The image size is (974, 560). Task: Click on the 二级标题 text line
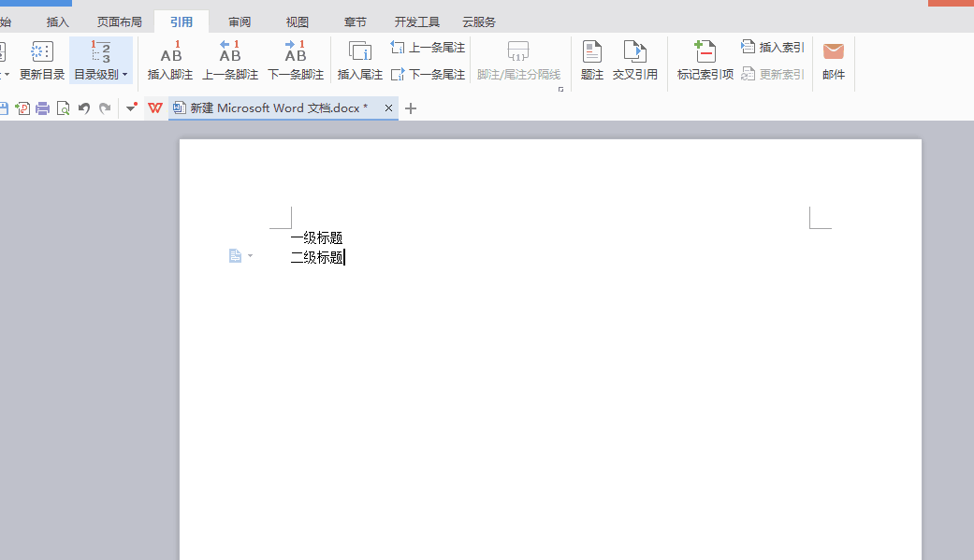317,257
